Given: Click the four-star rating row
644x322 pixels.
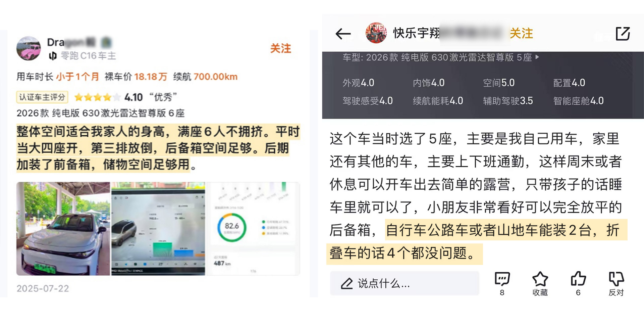Looking at the screenshot, I should [x=97, y=97].
